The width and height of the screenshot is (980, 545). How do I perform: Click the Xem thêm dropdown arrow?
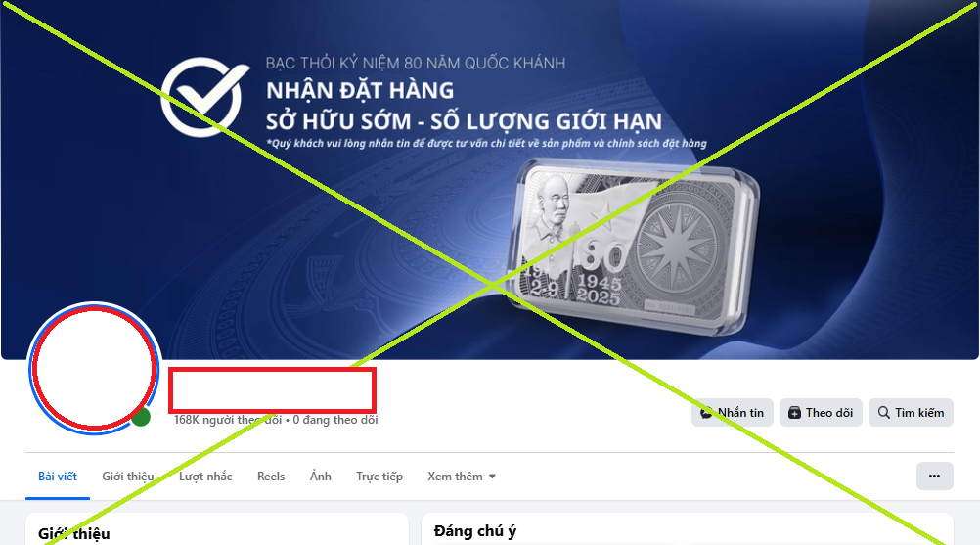pos(493,477)
